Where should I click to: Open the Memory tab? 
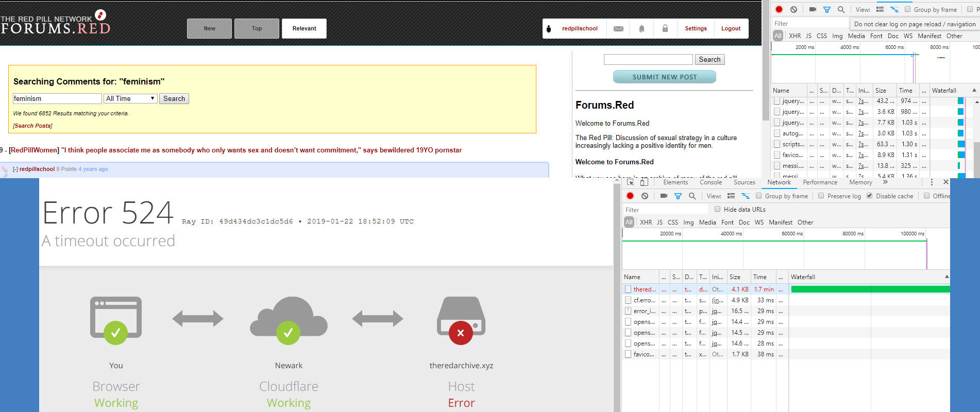[x=861, y=182]
